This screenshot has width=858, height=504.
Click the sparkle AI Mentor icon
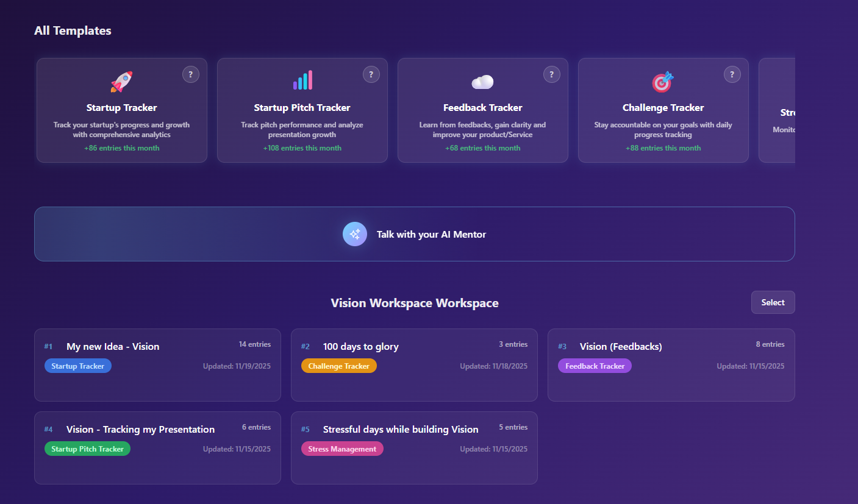click(x=355, y=234)
